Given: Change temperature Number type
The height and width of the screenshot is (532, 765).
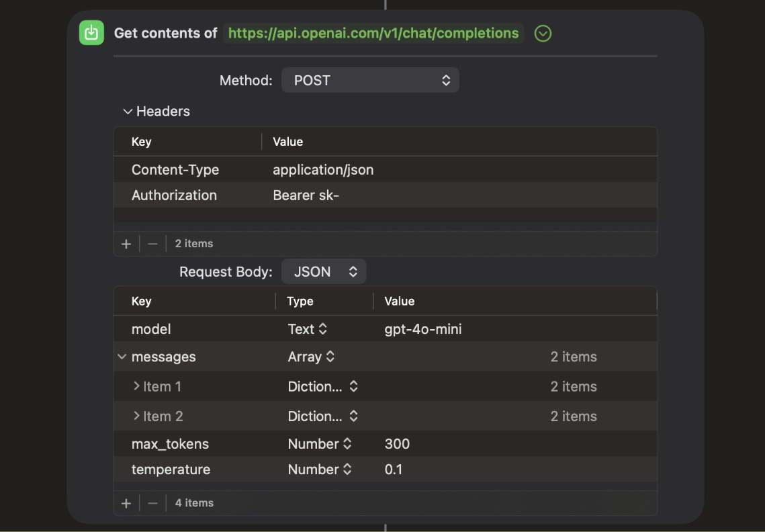Looking at the screenshot, I should (320, 469).
